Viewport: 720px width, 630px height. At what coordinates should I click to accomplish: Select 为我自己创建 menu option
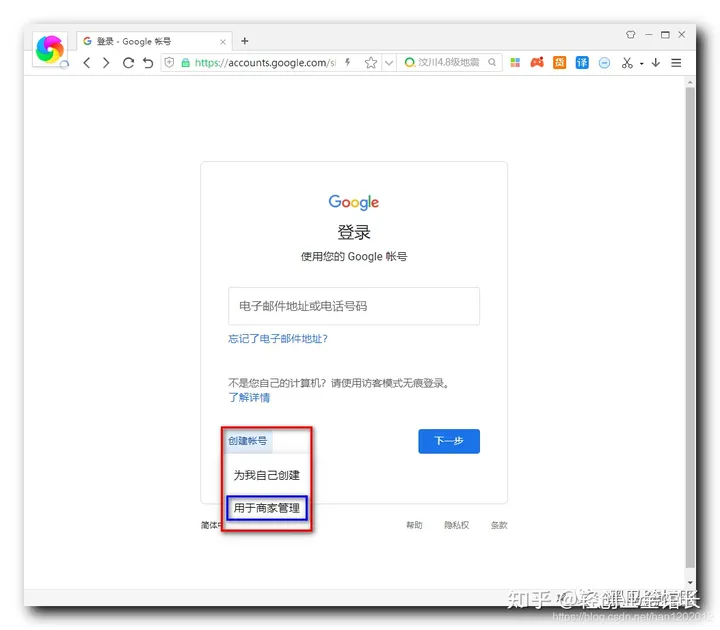[266, 475]
